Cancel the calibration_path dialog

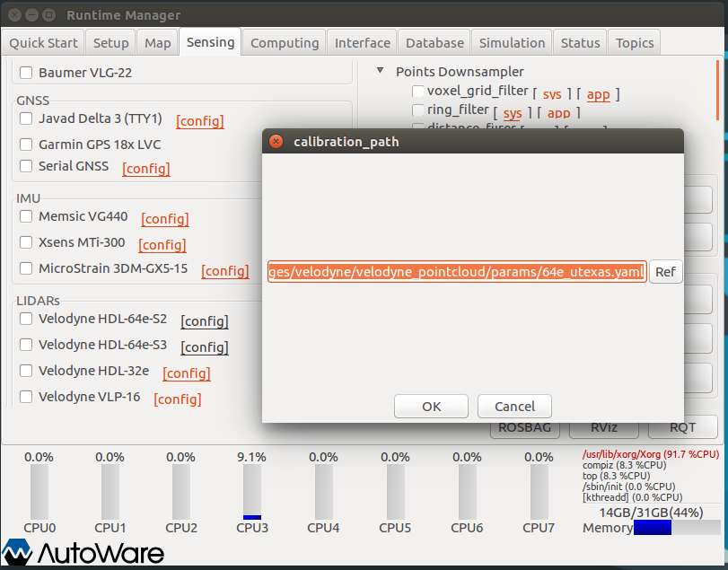tap(514, 407)
